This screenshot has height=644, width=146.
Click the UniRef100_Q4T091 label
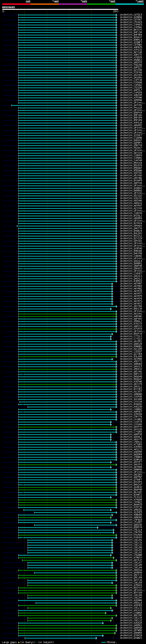pos(131,105)
